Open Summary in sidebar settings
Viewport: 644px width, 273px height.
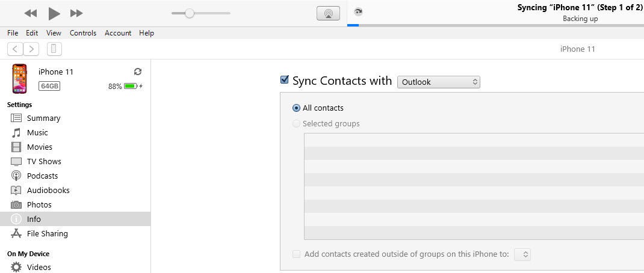[75, 118]
